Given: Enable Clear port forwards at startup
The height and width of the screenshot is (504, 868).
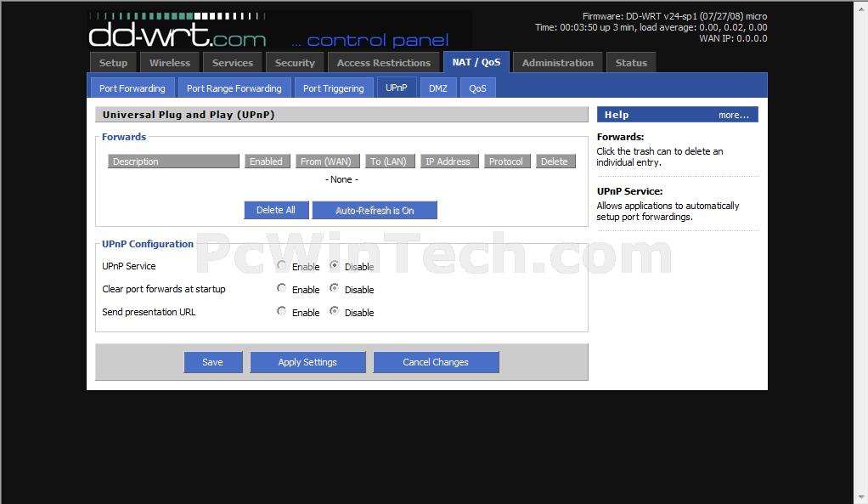Looking at the screenshot, I should (282, 288).
